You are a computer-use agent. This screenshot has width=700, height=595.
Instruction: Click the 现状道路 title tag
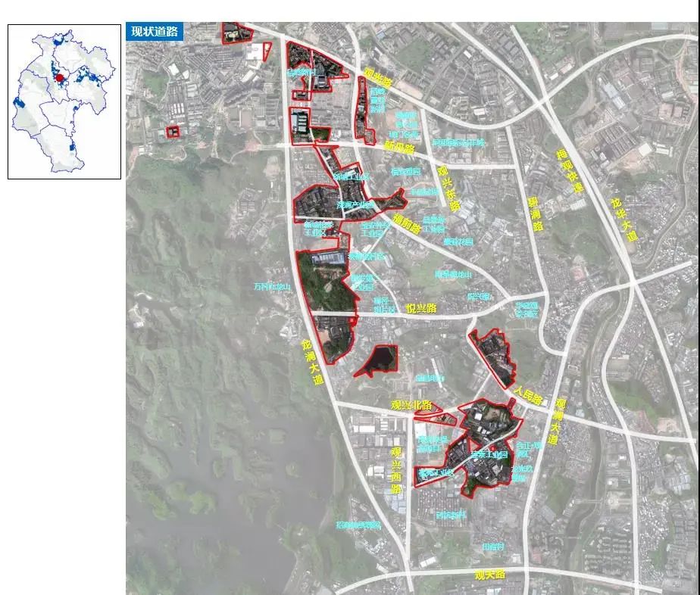point(155,31)
